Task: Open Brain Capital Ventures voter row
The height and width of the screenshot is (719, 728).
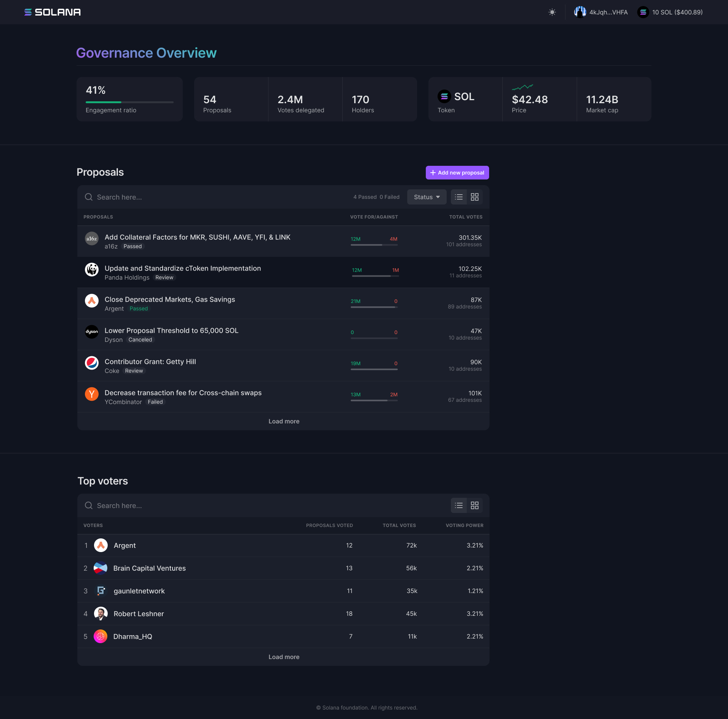Action: (x=283, y=568)
